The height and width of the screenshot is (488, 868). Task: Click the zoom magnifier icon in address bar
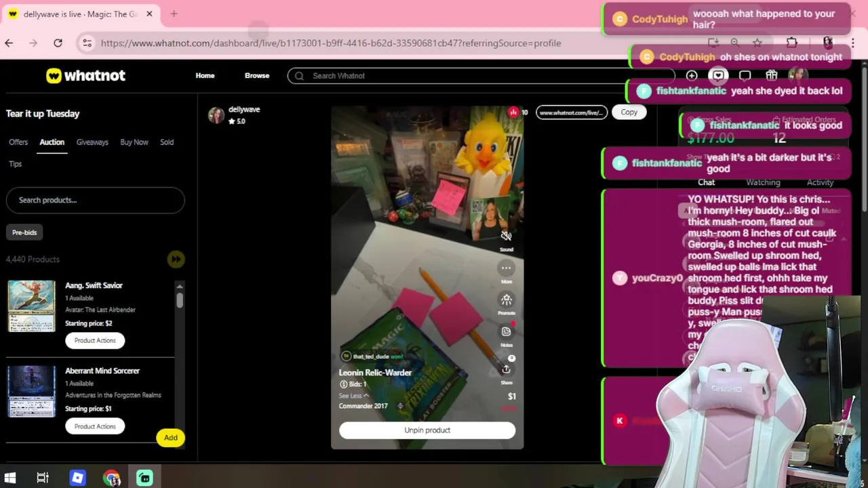click(734, 42)
